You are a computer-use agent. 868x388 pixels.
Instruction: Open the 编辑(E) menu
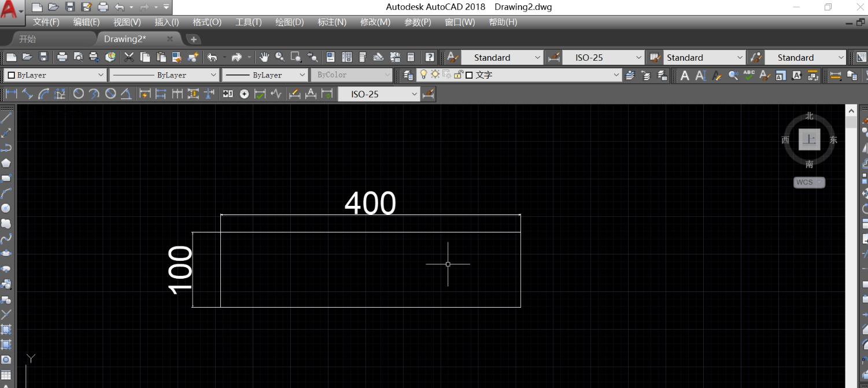(86, 22)
